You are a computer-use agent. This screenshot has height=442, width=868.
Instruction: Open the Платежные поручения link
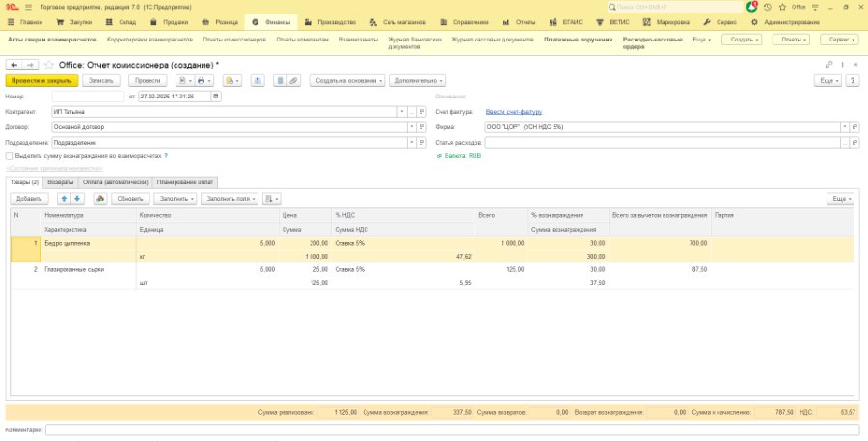click(578, 40)
